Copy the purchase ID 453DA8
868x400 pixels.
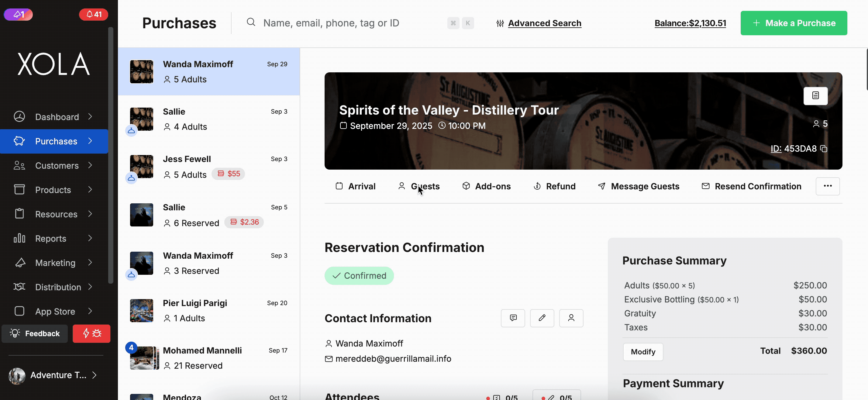pyautogui.click(x=824, y=149)
